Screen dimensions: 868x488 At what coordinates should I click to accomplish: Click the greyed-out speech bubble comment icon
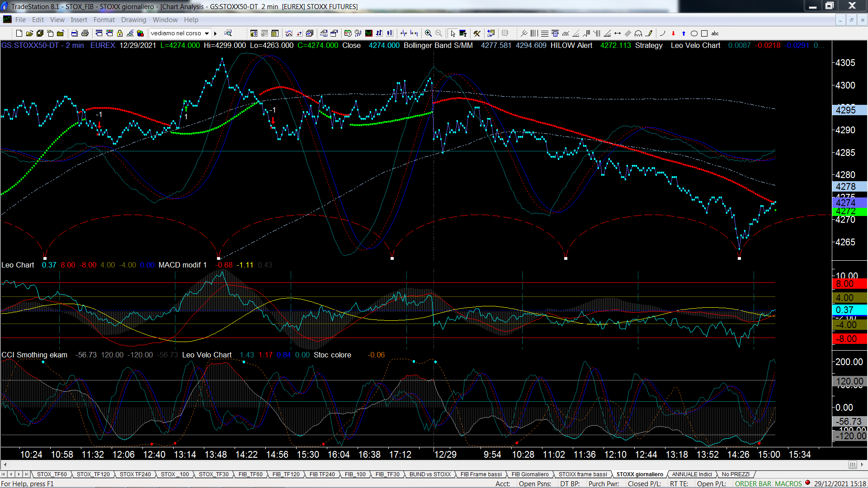tap(505, 33)
